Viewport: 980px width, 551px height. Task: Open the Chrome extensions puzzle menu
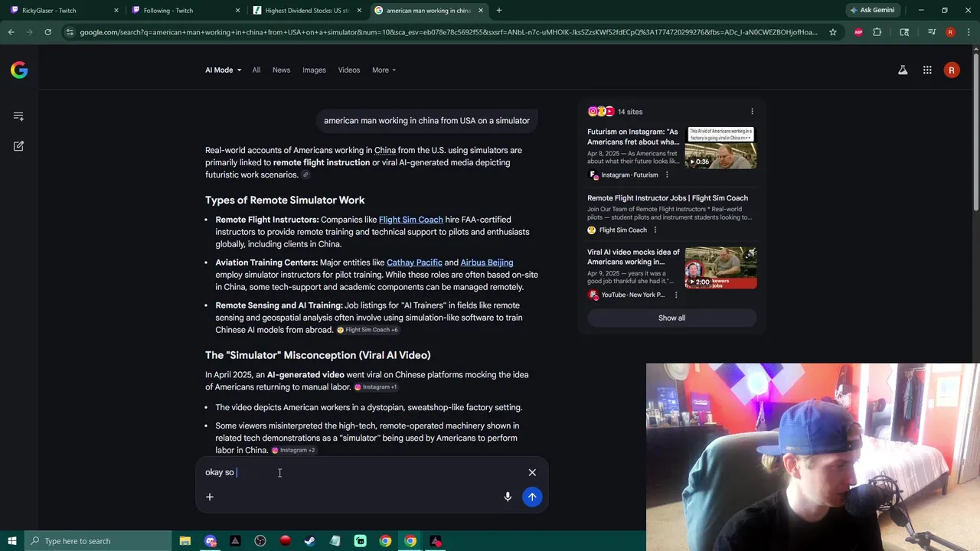tap(877, 32)
